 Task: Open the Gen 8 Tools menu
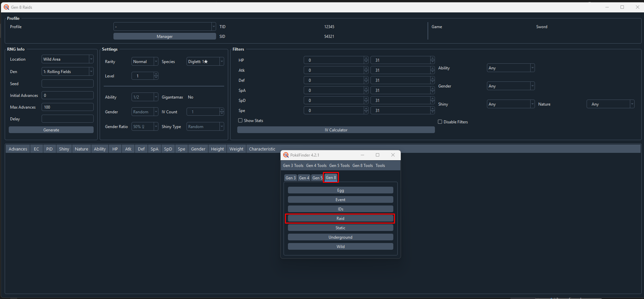[x=362, y=166]
